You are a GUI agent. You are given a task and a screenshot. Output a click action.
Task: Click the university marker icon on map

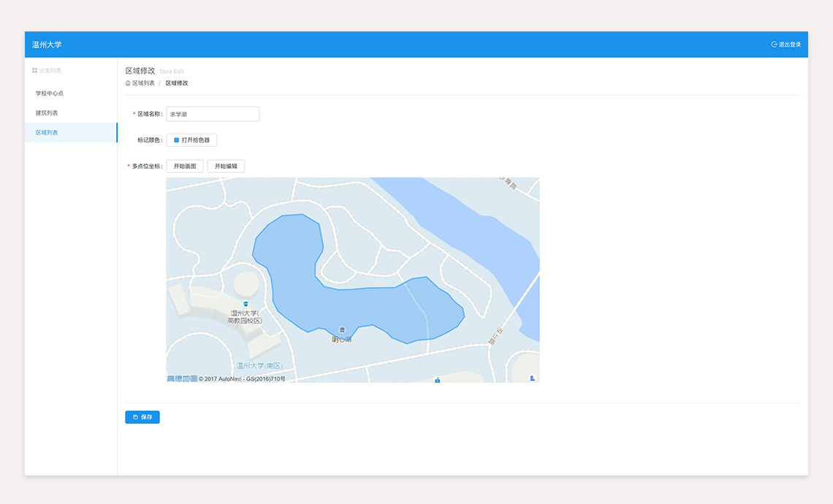[246, 304]
